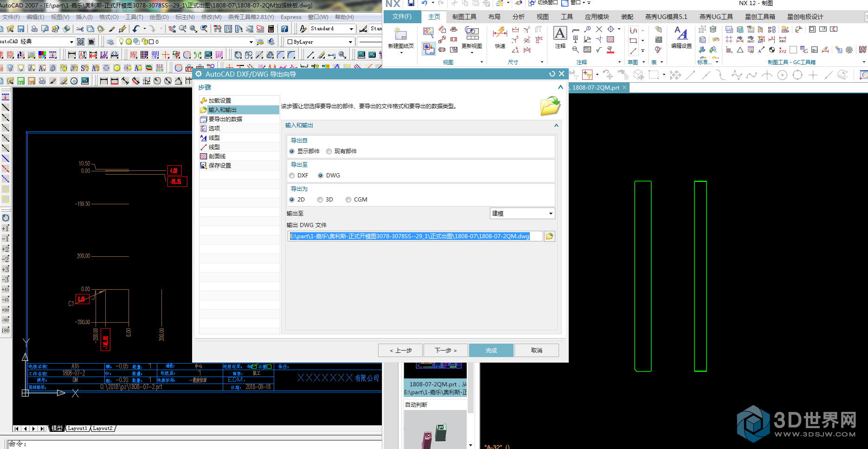Switch to the '应用模块' ribbon tab
The width and height of the screenshot is (868, 449).
pyautogui.click(x=597, y=17)
